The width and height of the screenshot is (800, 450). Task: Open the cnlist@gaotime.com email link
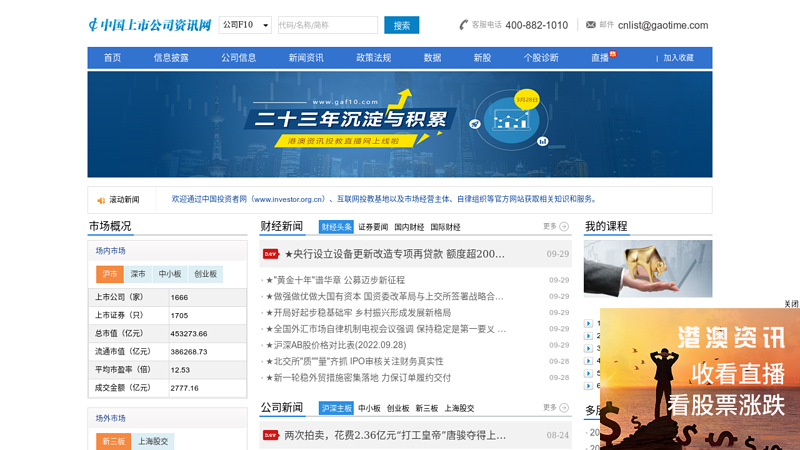663,25
